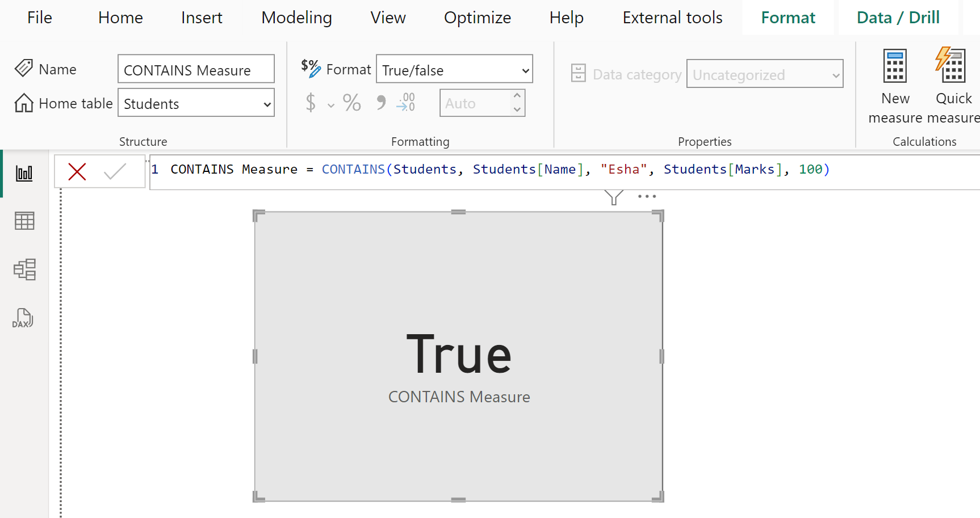The height and width of the screenshot is (518, 980).
Task: Toggle the thousands separator
Action: (x=380, y=103)
